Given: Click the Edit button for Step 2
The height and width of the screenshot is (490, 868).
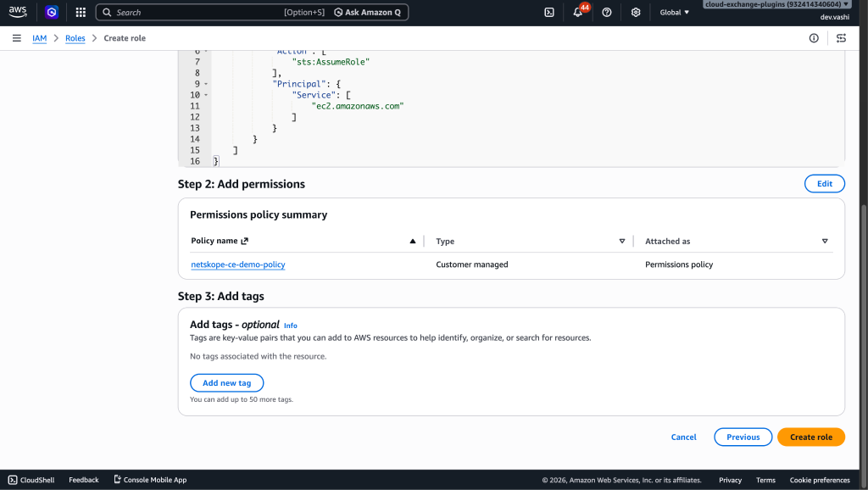Looking at the screenshot, I should [x=824, y=184].
